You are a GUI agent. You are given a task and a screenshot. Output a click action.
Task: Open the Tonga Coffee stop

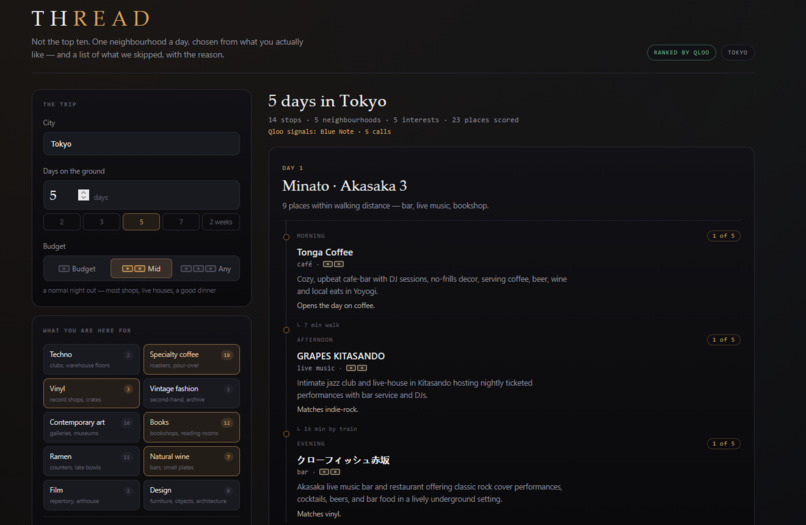(325, 252)
